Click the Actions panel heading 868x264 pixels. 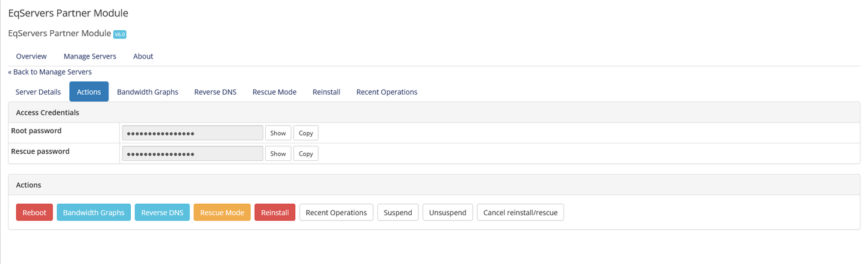click(x=434, y=184)
